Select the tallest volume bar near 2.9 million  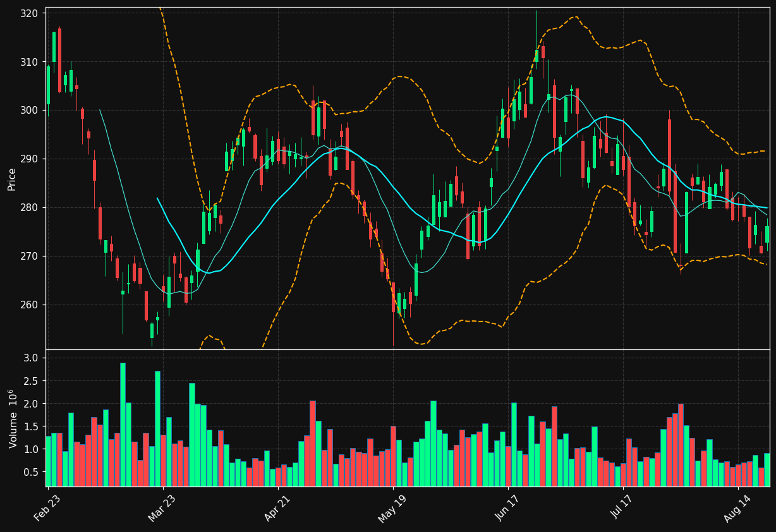click(x=123, y=425)
